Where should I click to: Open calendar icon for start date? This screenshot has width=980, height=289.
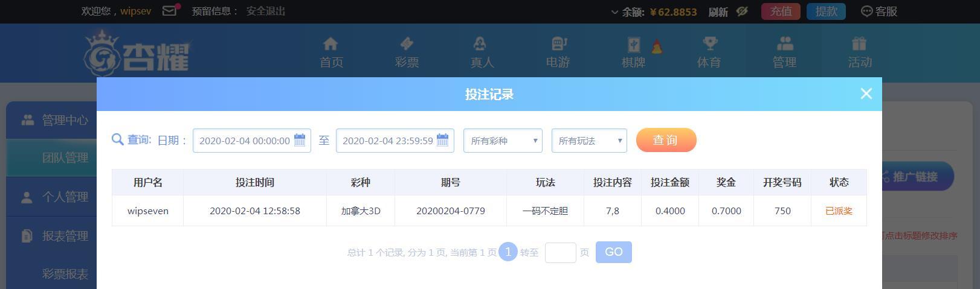tap(300, 140)
